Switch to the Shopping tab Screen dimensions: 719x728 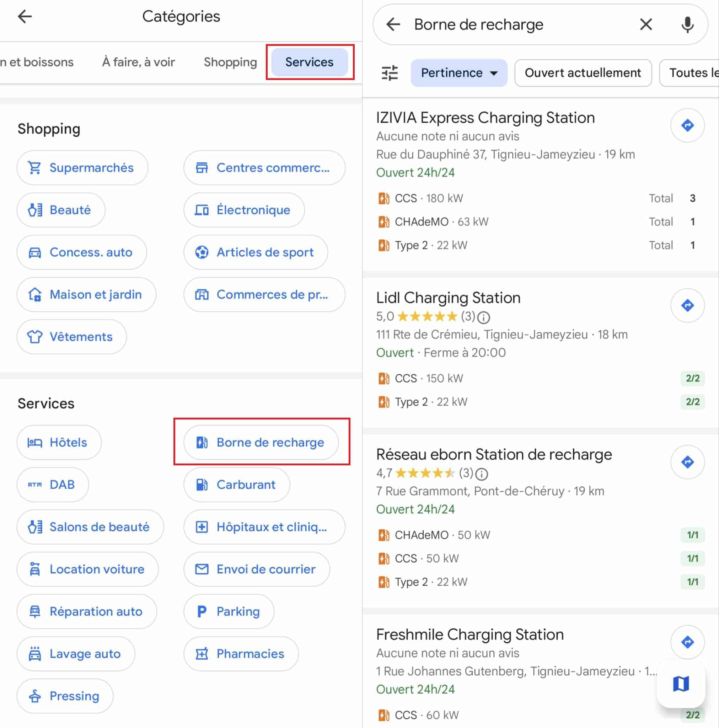(x=230, y=62)
